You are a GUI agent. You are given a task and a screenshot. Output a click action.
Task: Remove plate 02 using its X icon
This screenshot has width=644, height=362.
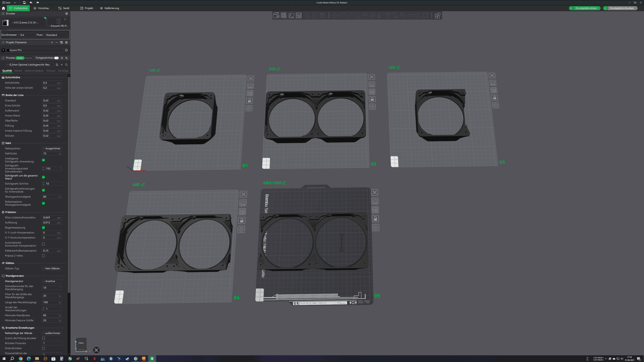click(x=371, y=77)
